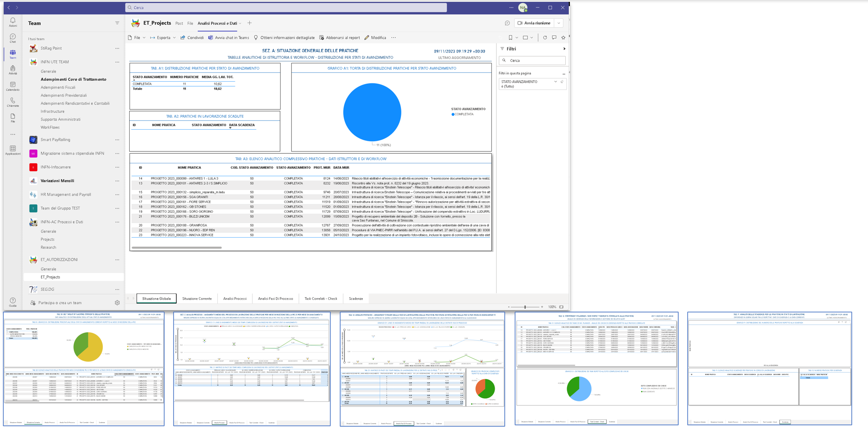
Task: Click the blue COMPLETATA pie chart
Action: click(x=372, y=112)
